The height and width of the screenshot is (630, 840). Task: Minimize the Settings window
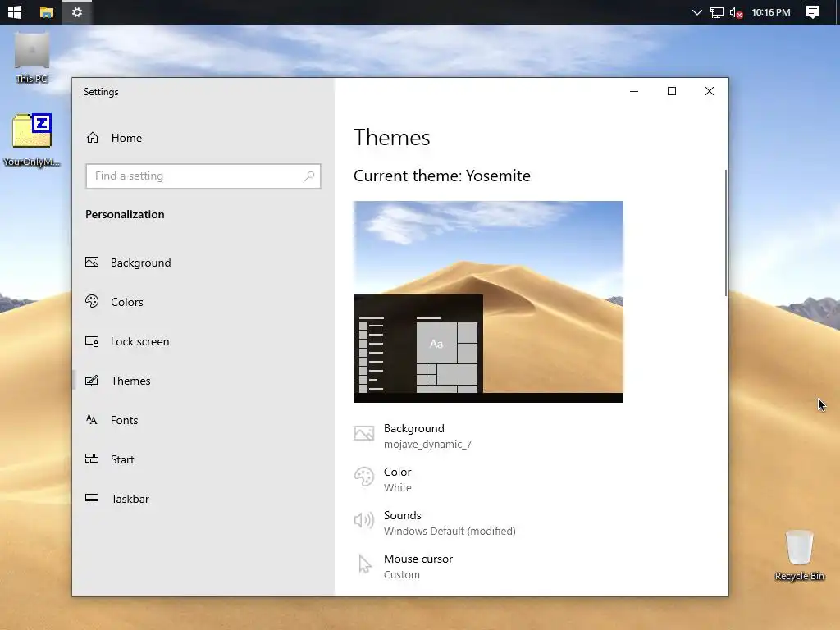coord(634,92)
